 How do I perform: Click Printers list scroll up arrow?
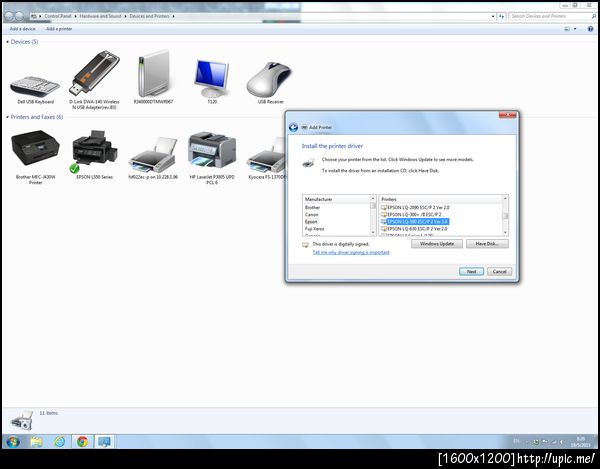(x=505, y=199)
